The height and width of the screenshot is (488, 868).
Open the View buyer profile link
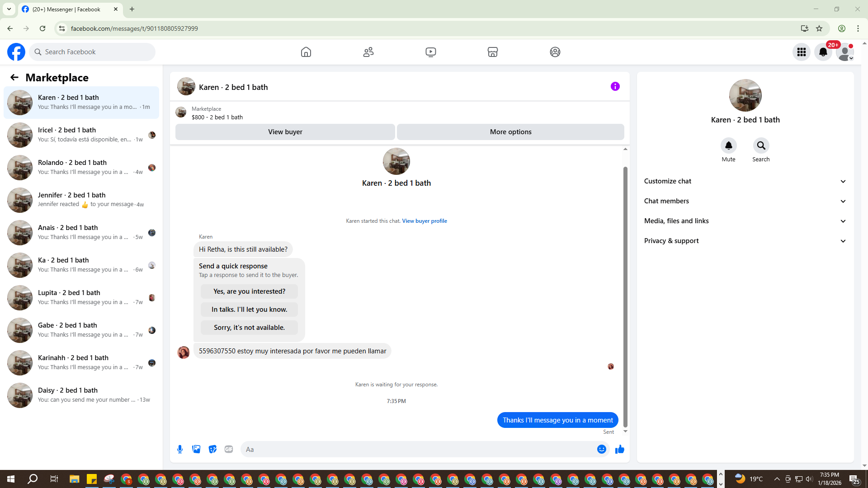coord(425,221)
